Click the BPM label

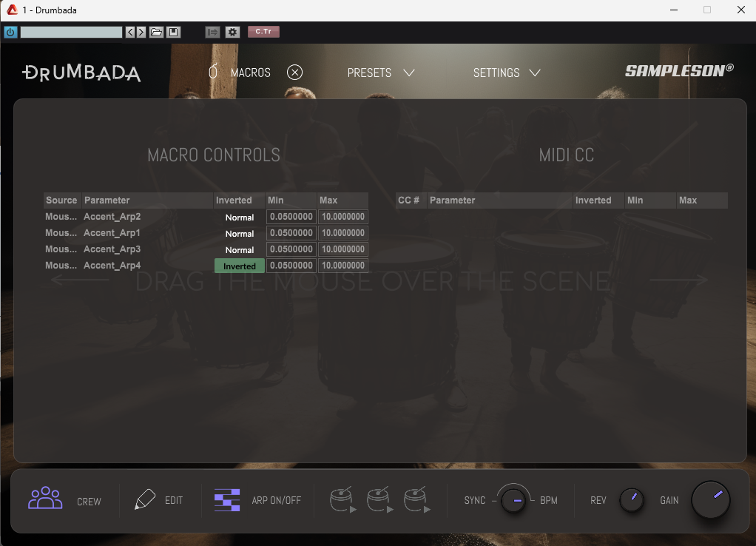(x=549, y=501)
